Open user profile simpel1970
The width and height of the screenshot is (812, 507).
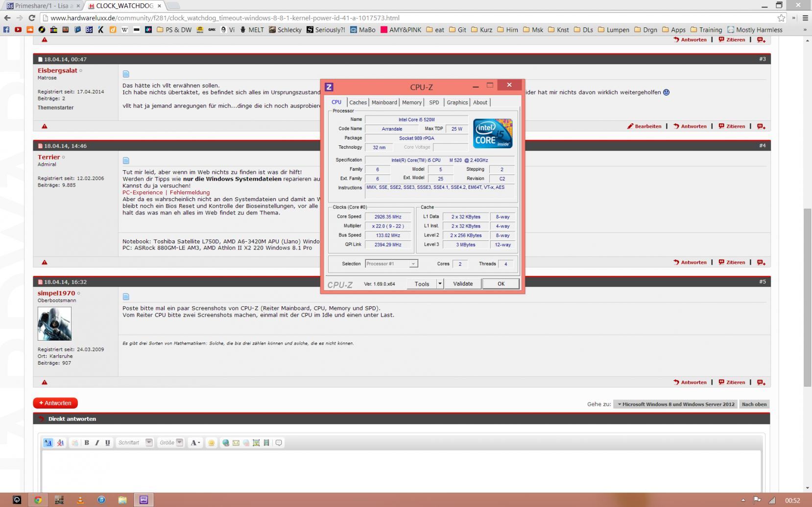pyautogui.click(x=56, y=293)
